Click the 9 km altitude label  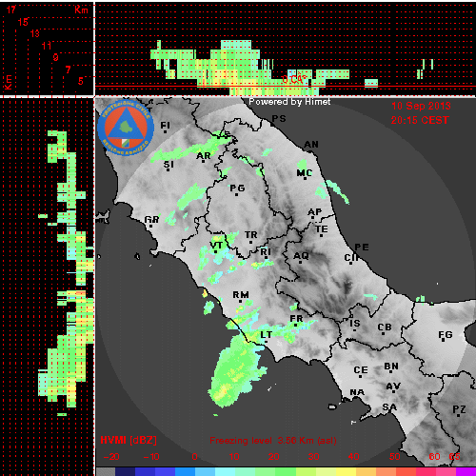56,57
